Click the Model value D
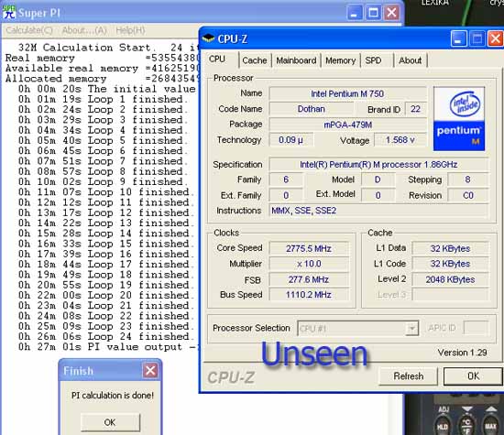Viewport: 504px width, 435px height. 378,179
